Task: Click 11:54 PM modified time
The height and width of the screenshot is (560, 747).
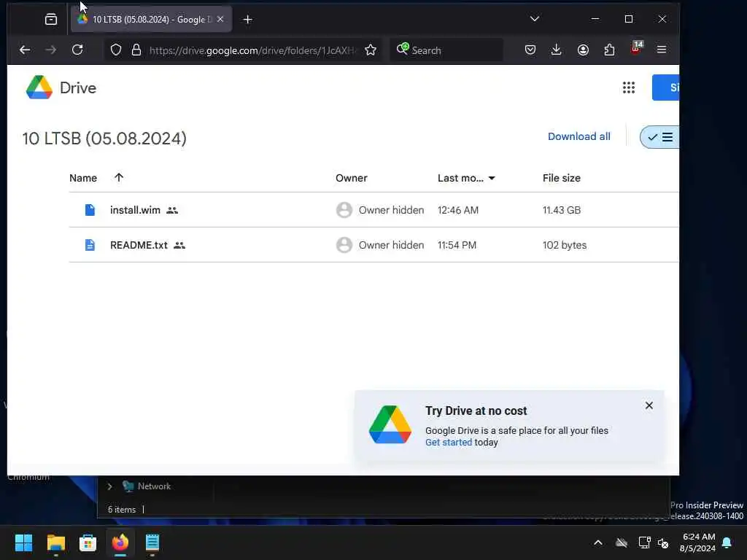Action: [457, 245]
